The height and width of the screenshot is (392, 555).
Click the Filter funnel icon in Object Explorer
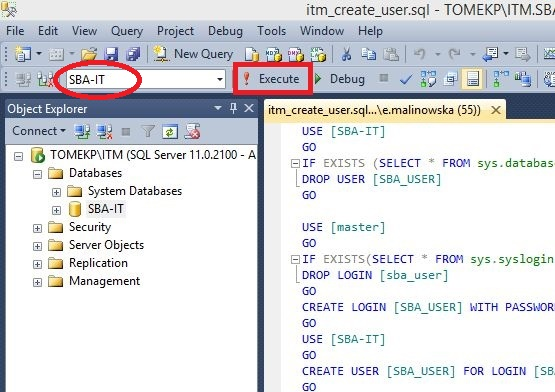tap(148, 132)
